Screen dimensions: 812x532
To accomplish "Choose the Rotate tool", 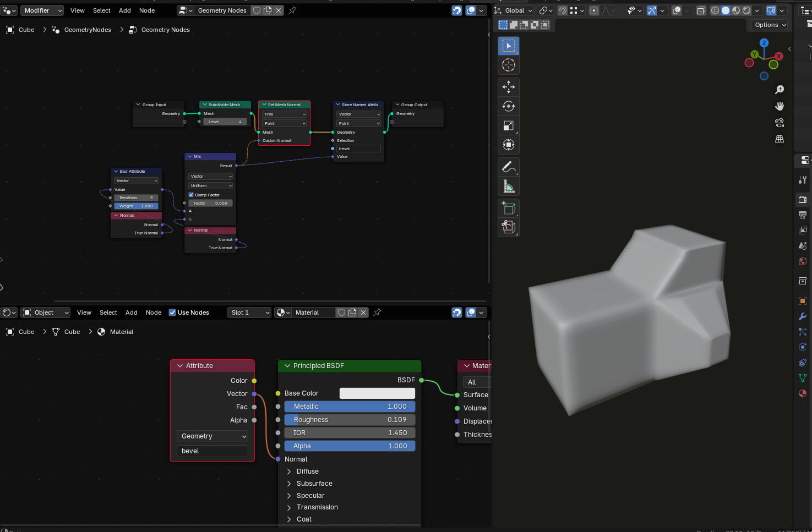I will point(508,106).
